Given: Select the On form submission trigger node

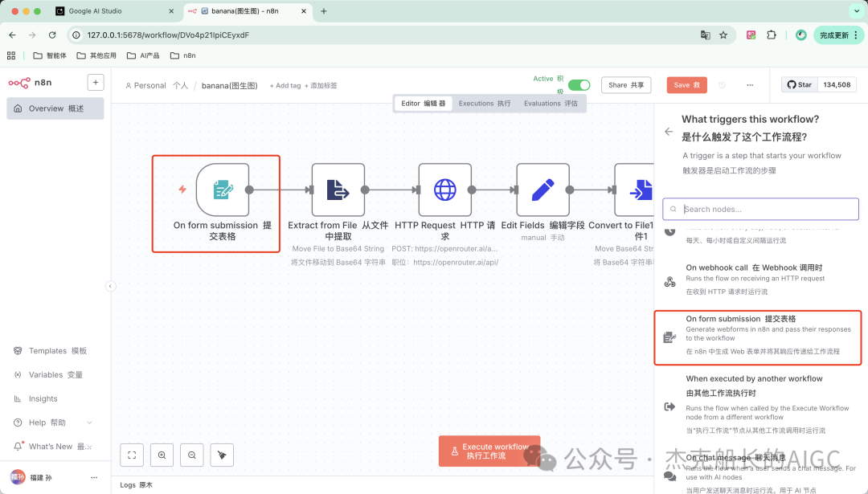Looking at the screenshot, I should [x=223, y=190].
